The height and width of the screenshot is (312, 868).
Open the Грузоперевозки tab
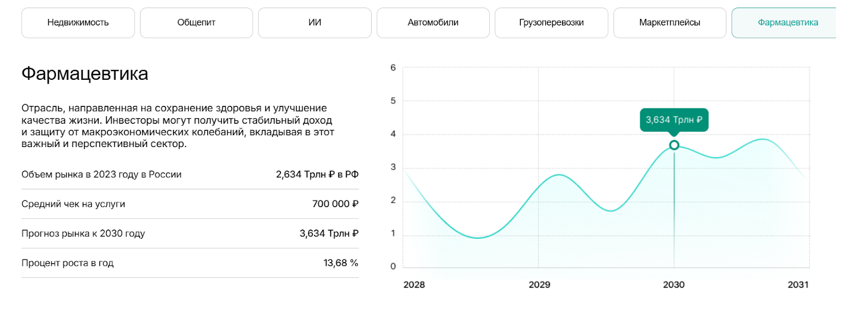[551, 23]
